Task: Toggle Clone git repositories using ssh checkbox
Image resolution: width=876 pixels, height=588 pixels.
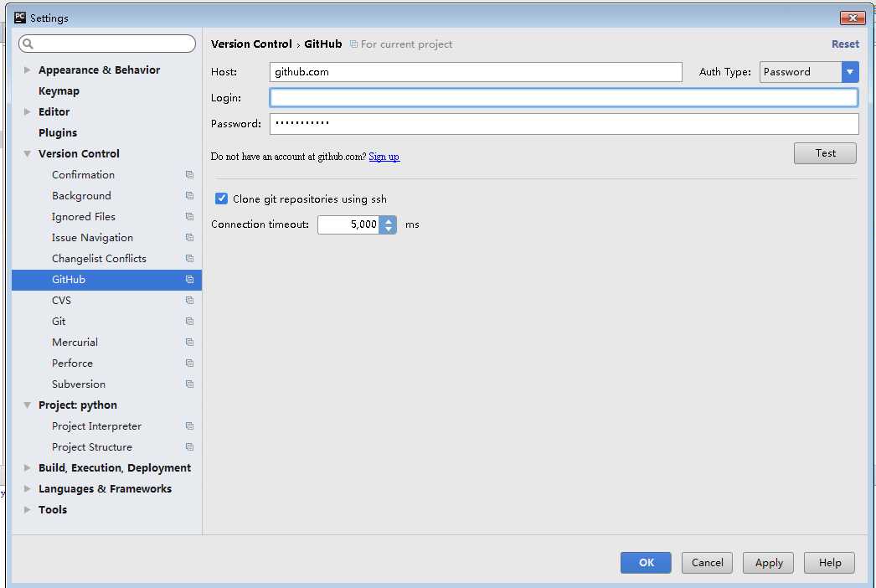Action: [x=221, y=199]
